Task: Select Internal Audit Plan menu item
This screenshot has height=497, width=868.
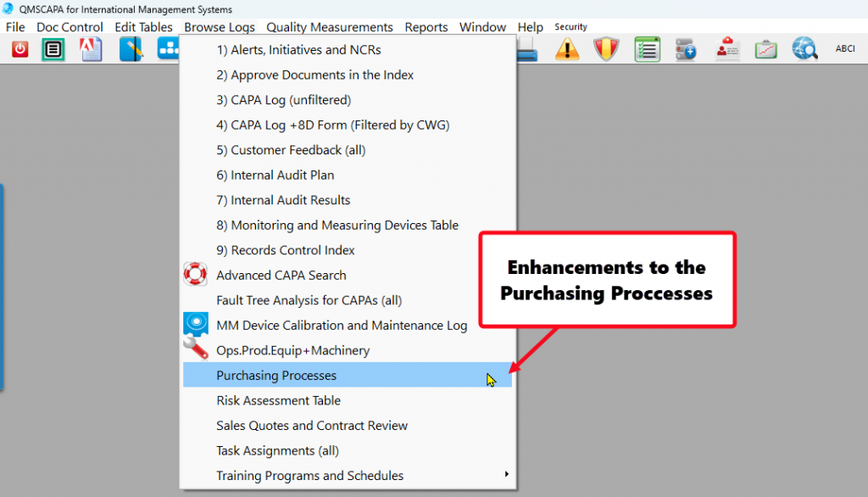Action: point(275,176)
